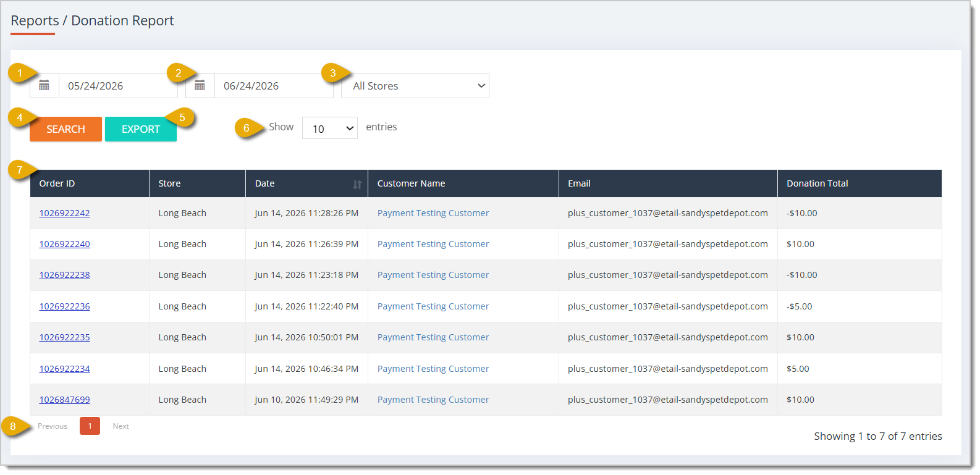The image size is (980, 475).
Task: Open customer link in 11:26:39 PM row
Action: pyautogui.click(x=433, y=244)
